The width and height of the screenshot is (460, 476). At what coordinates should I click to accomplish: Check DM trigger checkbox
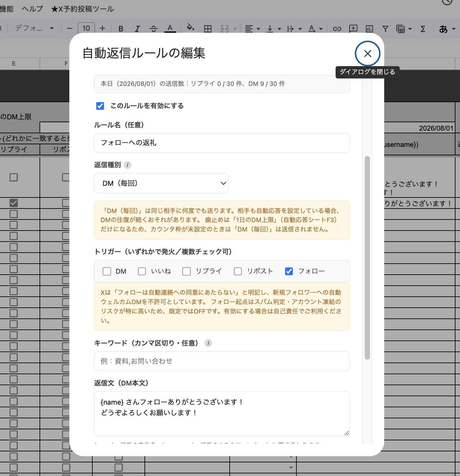click(107, 271)
